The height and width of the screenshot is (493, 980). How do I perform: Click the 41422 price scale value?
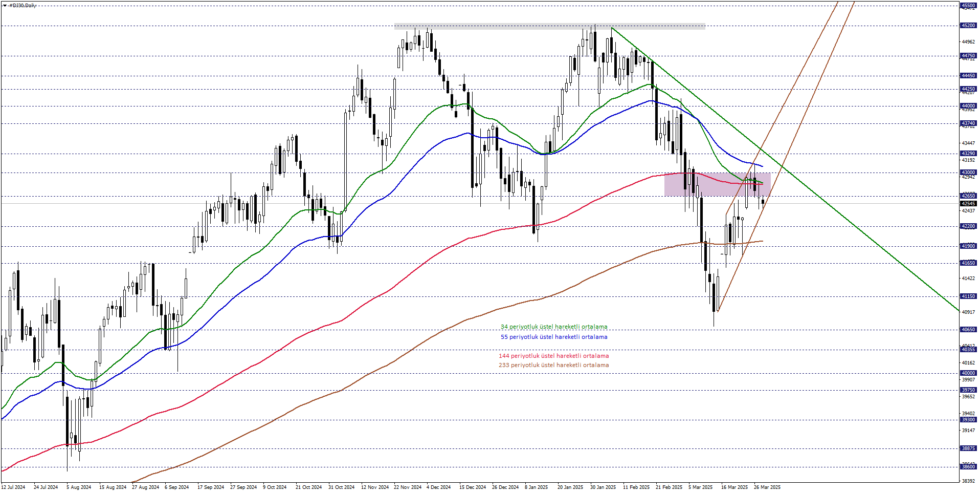coord(968,278)
